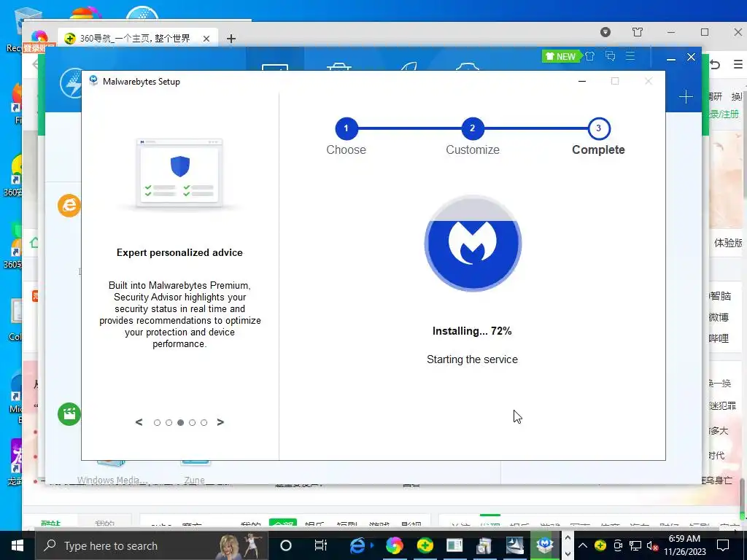Image resolution: width=747 pixels, height=560 pixels.
Task: Close the blue cleaner window
Action: coord(692,57)
